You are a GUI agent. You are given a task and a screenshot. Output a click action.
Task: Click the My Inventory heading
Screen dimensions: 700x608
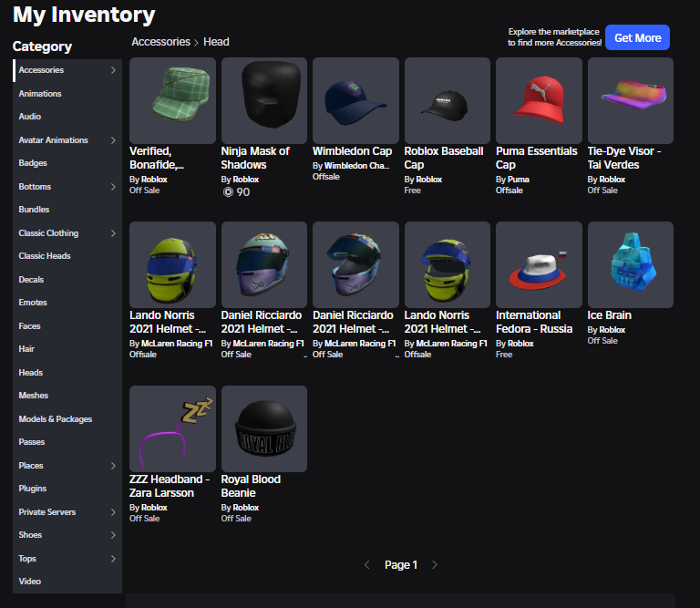tap(84, 15)
